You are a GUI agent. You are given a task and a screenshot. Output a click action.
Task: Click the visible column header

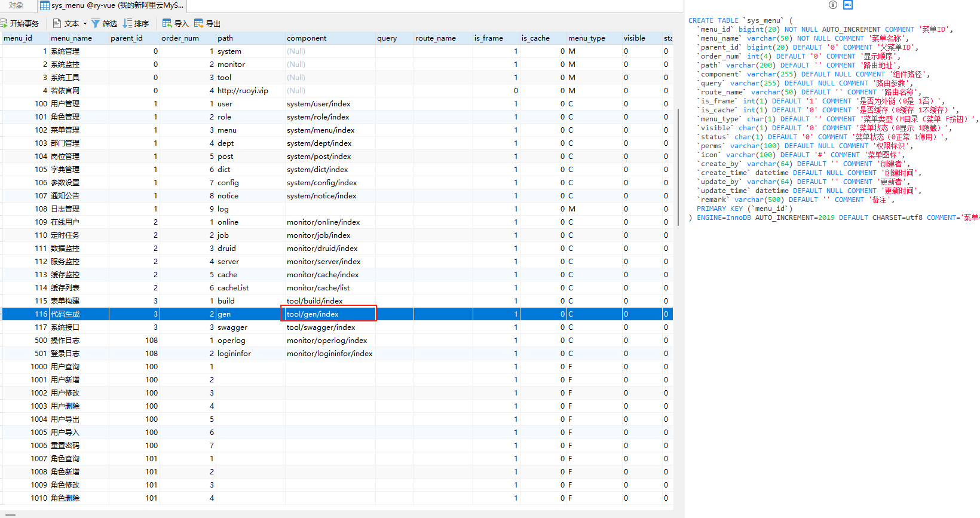point(642,38)
